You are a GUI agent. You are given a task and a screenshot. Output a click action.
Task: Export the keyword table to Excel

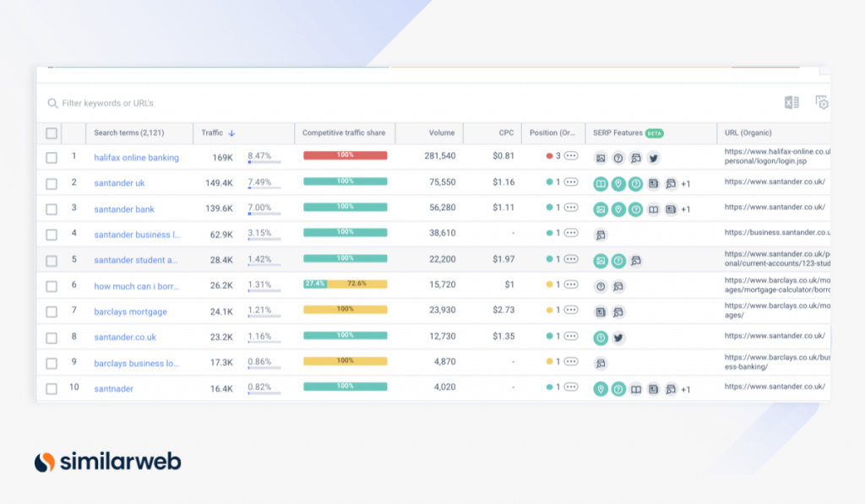(792, 103)
